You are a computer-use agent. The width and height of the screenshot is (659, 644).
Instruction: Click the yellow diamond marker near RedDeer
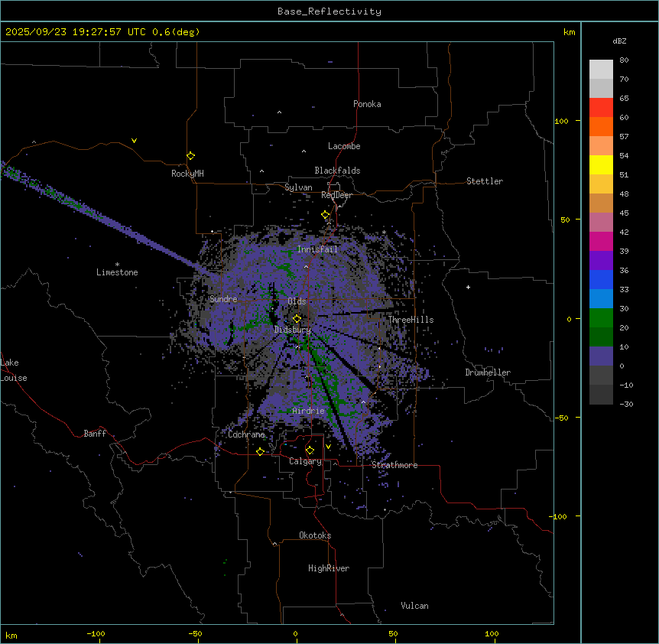click(x=325, y=215)
